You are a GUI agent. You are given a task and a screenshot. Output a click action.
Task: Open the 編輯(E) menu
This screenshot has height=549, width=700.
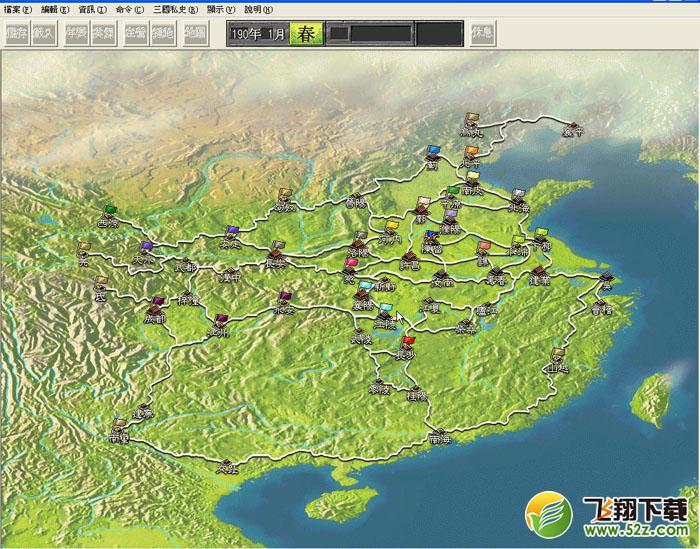point(54,9)
